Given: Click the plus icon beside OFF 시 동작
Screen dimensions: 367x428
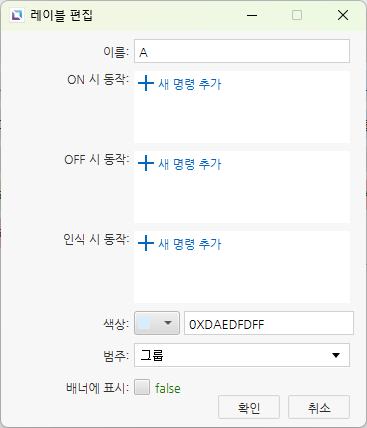Looking at the screenshot, I should (x=146, y=163).
